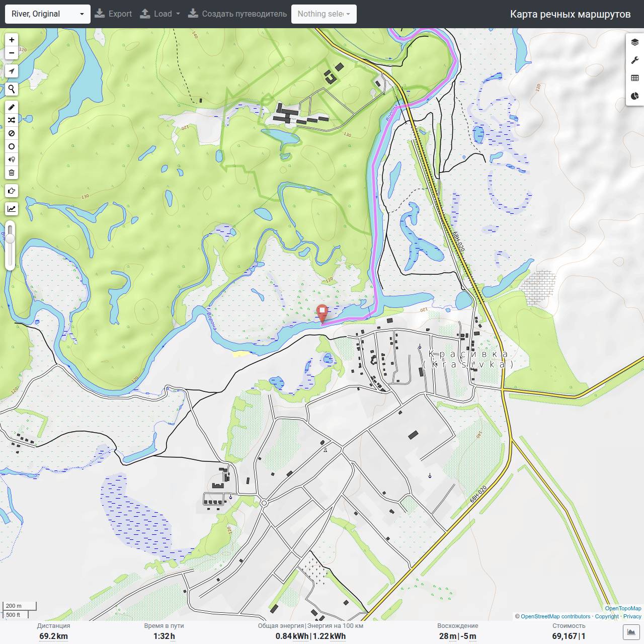Open the wrench settings icon
The height and width of the screenshot is (644, 644).
pos(635,60)
